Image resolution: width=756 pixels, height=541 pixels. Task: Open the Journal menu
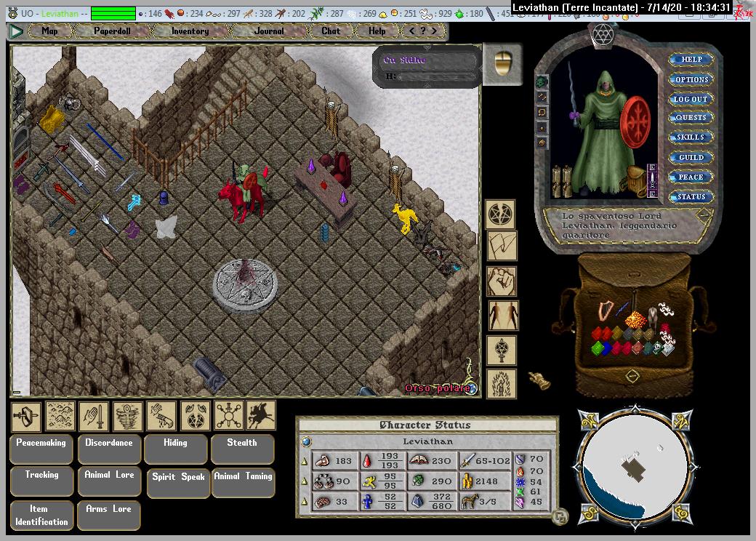point(269,31)
